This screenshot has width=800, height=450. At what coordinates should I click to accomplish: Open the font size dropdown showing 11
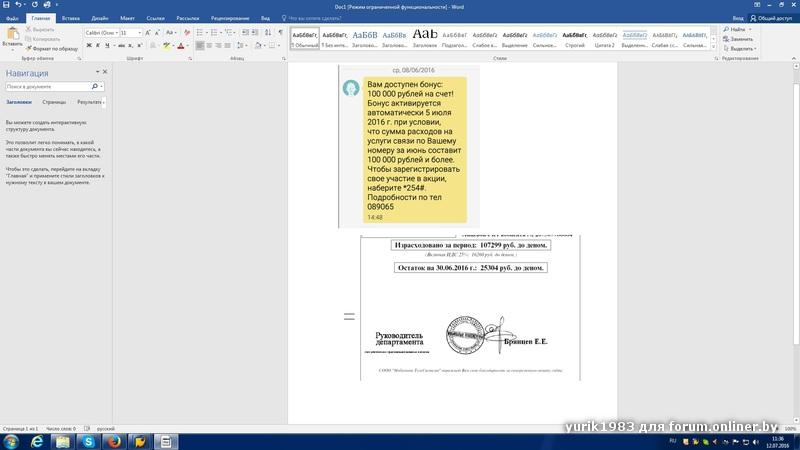pyautogui.click(x=139, y=33)
